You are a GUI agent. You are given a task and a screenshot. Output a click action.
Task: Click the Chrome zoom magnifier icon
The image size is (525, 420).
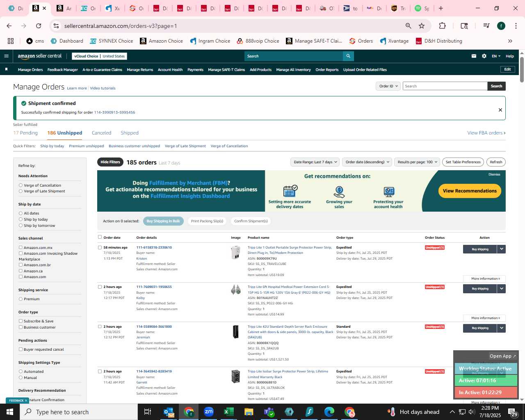(x=408, y=26)
